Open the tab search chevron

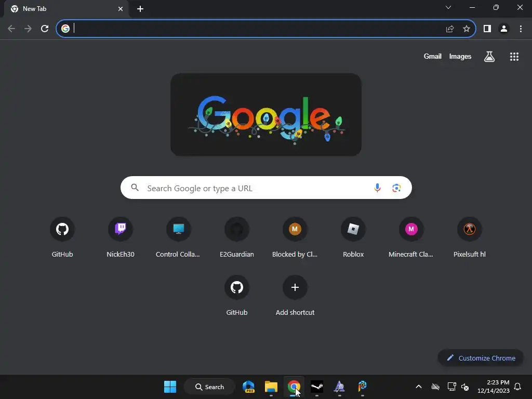[448, 7]
